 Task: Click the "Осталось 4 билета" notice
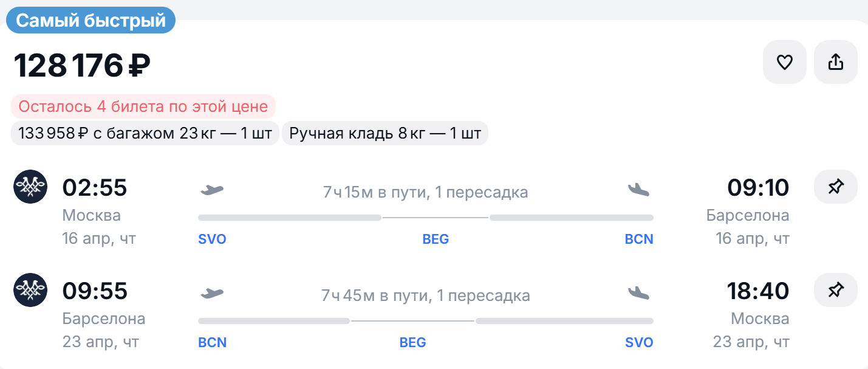coord(143,106)
